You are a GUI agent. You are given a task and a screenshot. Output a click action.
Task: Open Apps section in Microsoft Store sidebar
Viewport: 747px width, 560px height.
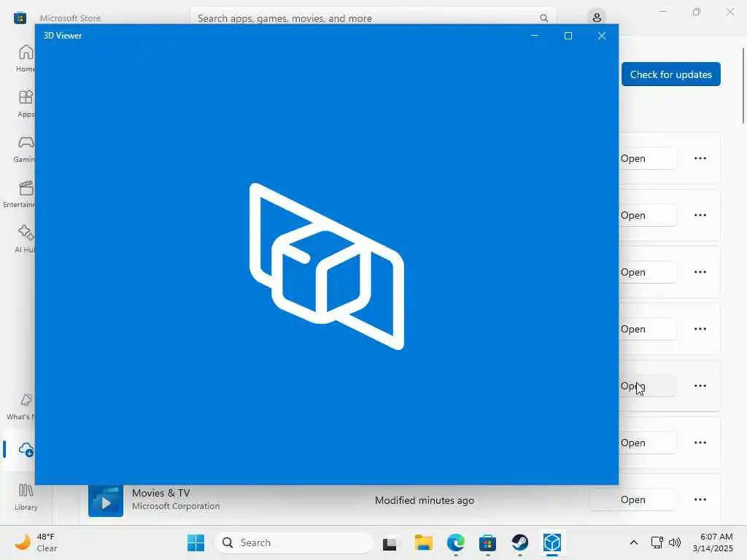[x=25, y=104]
